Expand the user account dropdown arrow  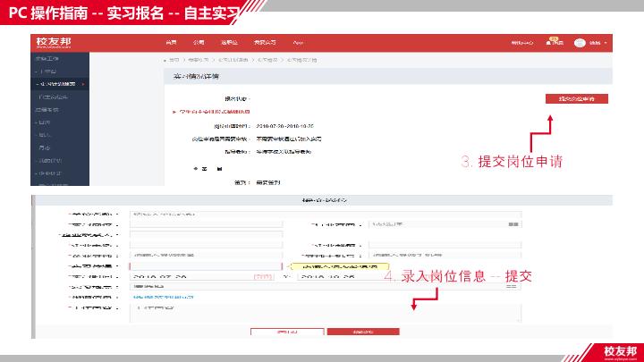tap(607, 43)
